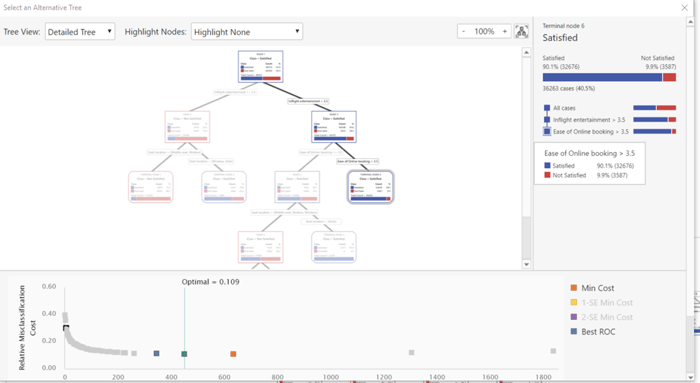Click the fit tree to window icon
Viewport: 700px width, 383px height.
(x=521, y=31)
